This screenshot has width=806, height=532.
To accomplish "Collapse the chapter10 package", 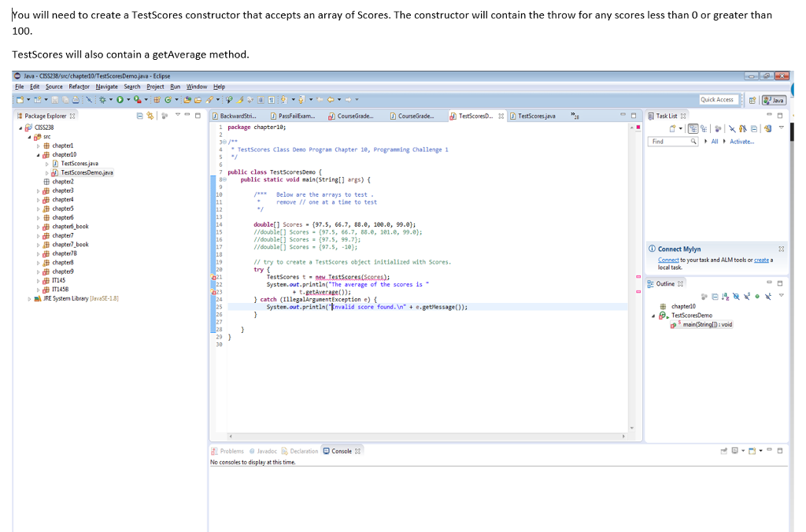I will (38, 154).
